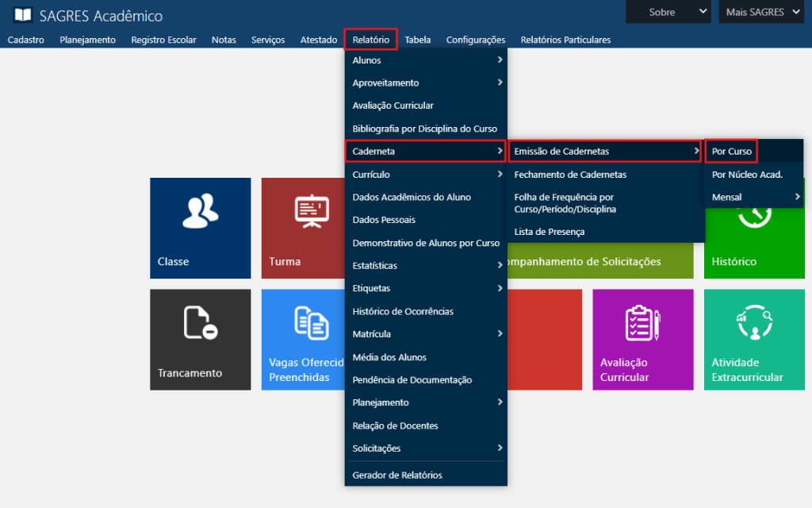Image resolution: width=812 pixels, height=508 pixels.
Task: Open the Classe tile people icon
Action: [x=200, y=211]
